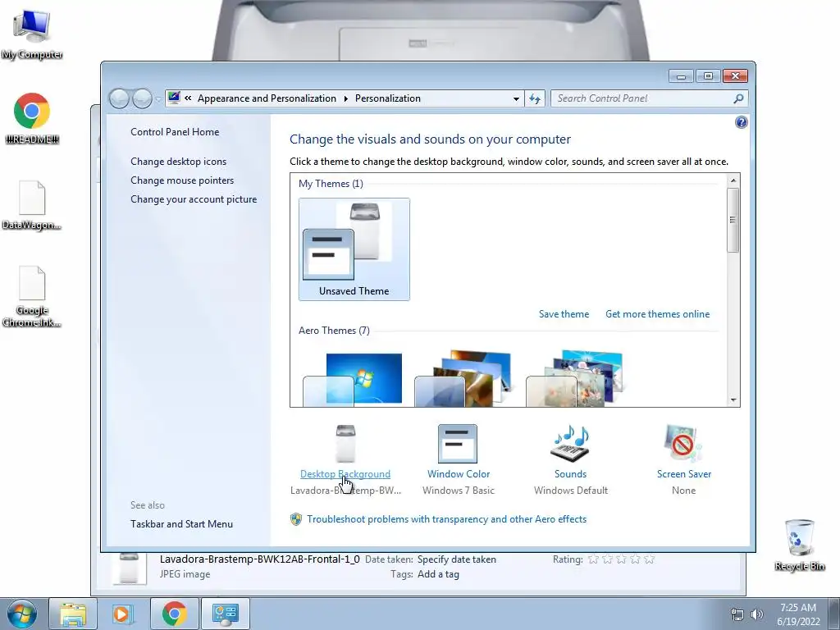The image size is (840, 630).
Task: Expand the arrow after Appearance and Personalization
Action: point(345,98)
